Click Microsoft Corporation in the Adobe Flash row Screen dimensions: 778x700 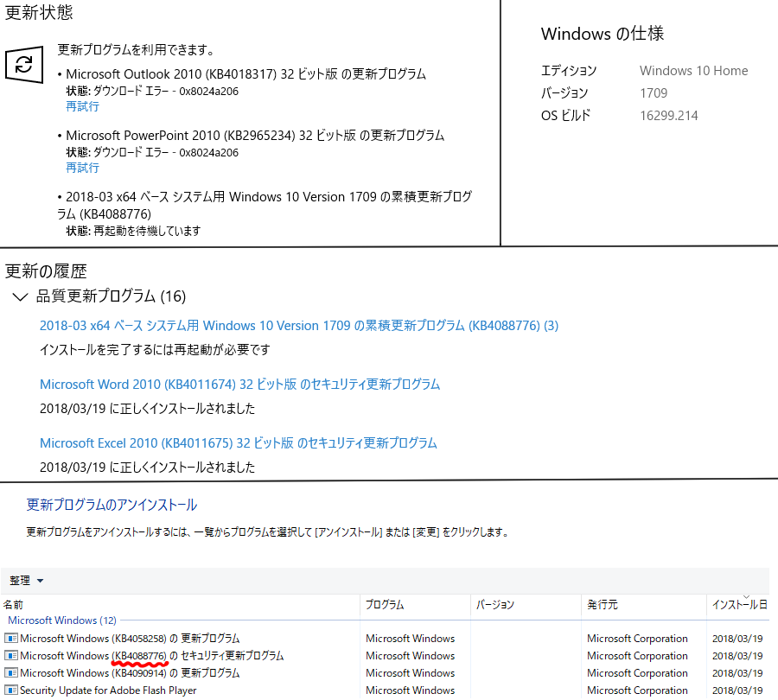[x=637, y=690]
